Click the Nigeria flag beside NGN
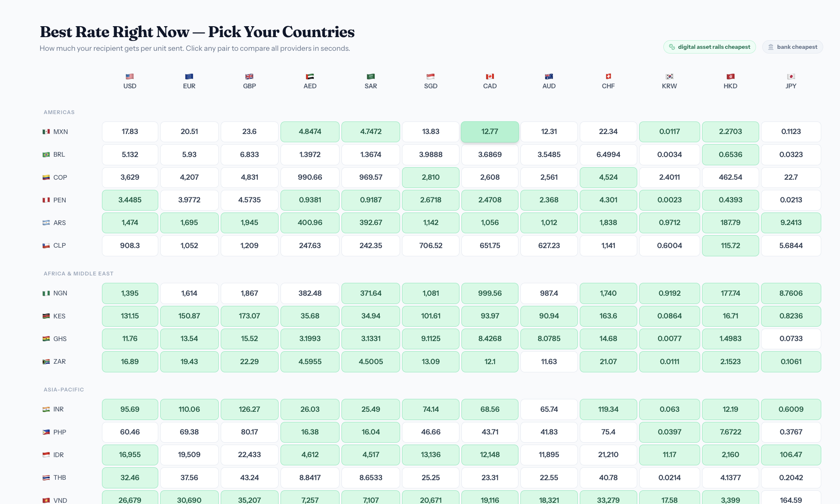This screenshot has width=840, height=504. click(46, 293)
